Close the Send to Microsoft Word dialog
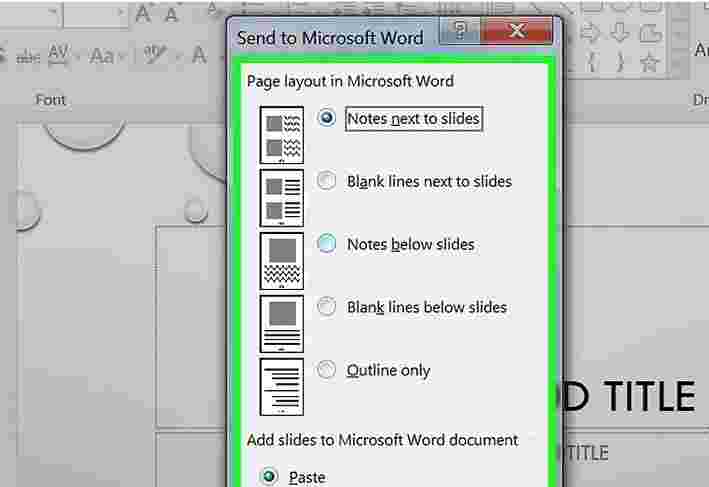 (x=517, y=30)
